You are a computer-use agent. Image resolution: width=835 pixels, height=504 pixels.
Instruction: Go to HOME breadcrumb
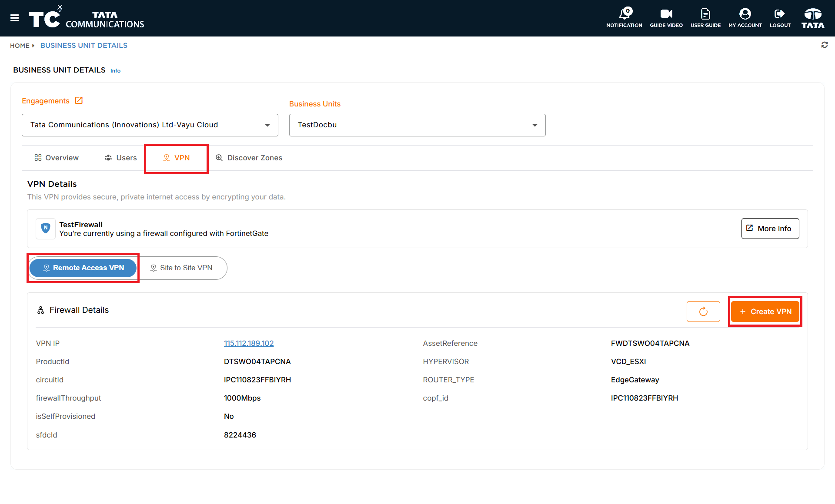(20, 45)
